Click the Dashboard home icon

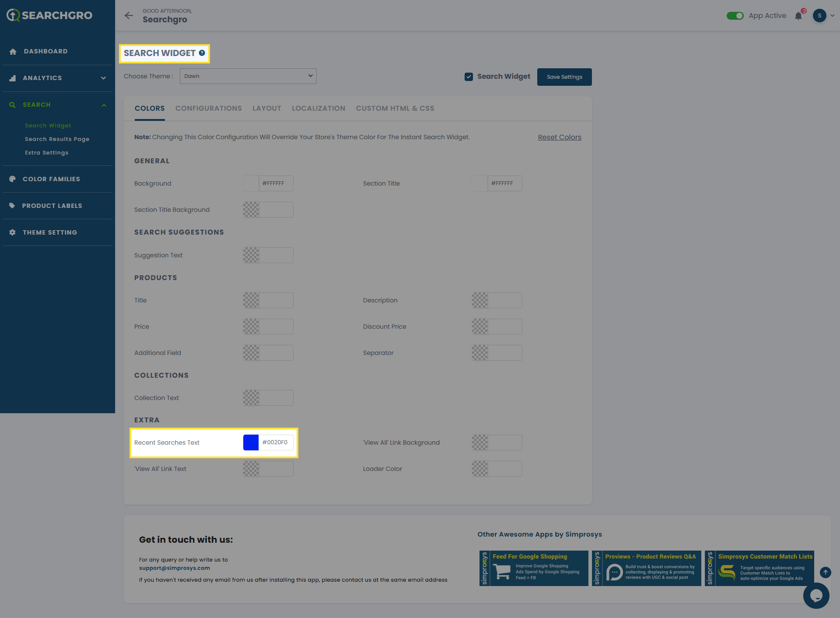(x=13, y=52)
